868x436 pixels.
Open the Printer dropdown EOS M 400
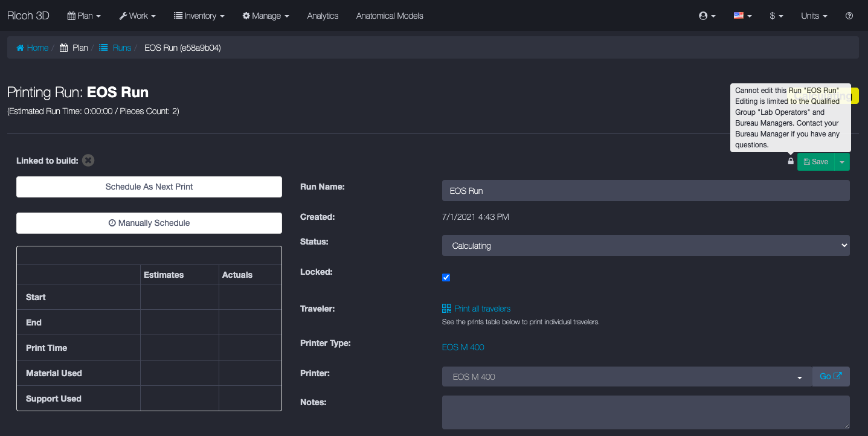pos(626,377)
